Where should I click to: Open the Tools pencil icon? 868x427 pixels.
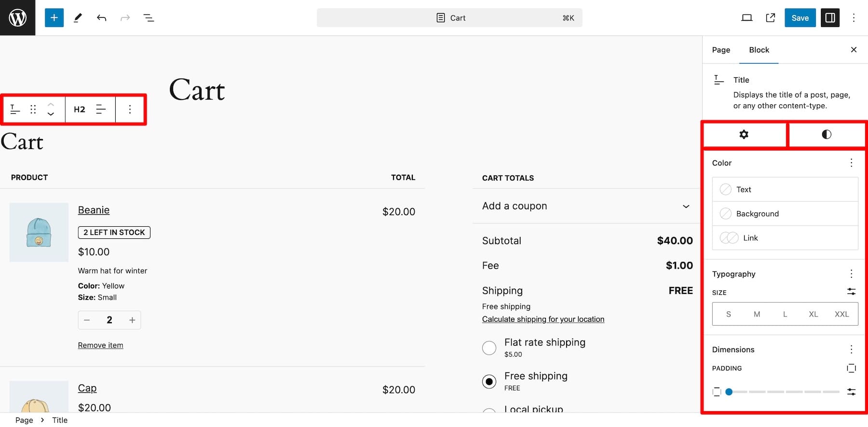click(78, 18)
